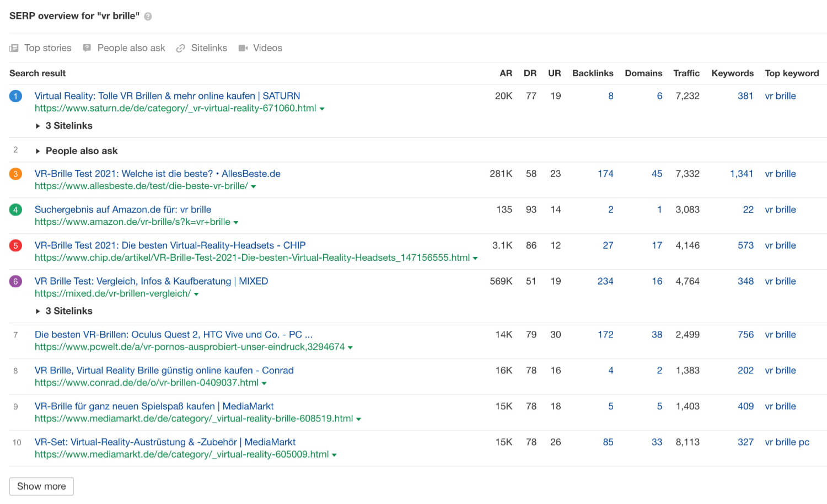
Task: Expand 3 Sitelinks under MIXED result
Action: [64, 311]
